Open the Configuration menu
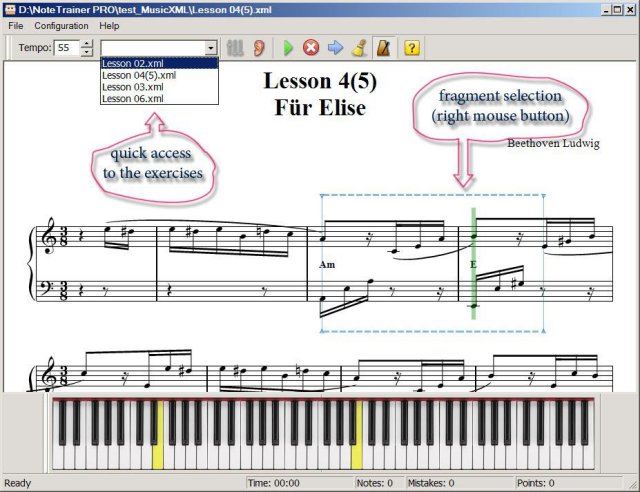 tap(61, 26)
